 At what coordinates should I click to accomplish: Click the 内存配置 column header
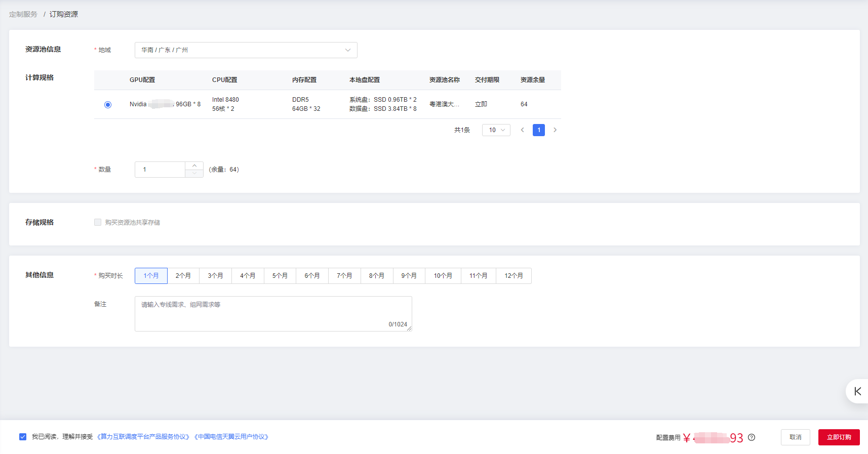tap(304, 80)
